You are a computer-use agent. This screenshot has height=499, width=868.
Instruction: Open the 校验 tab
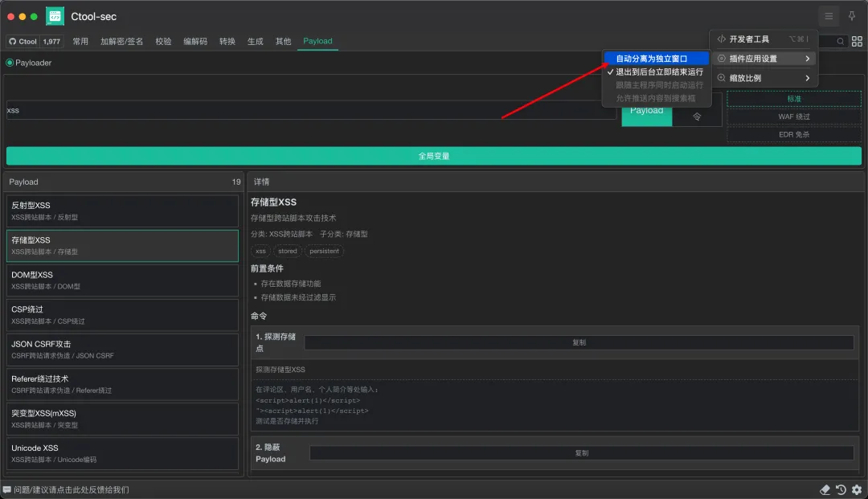163,42
